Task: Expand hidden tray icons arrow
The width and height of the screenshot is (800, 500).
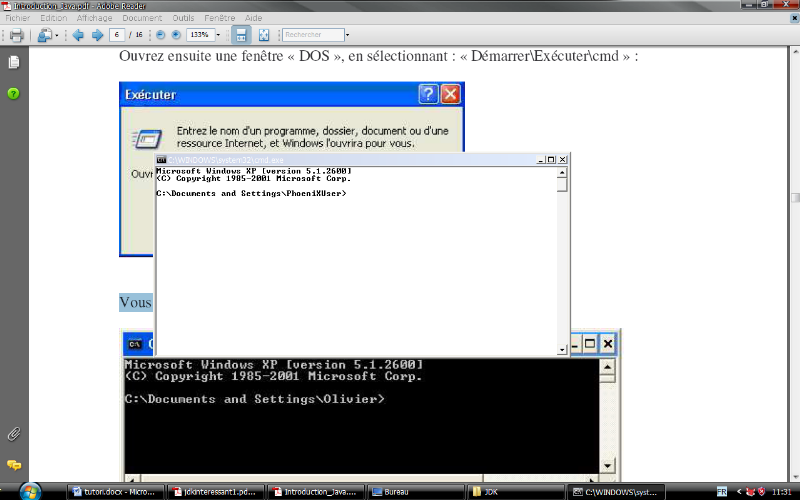Action: point(739,492)
